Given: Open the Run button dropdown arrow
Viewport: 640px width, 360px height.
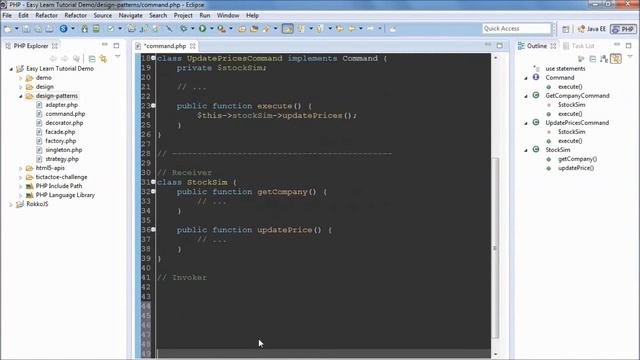Looking at the screenshot, I should tap(211, 29).
